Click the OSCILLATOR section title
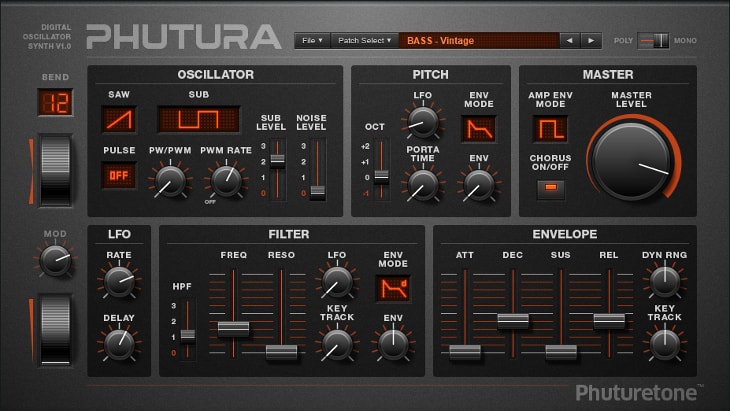 coord(216,74)
